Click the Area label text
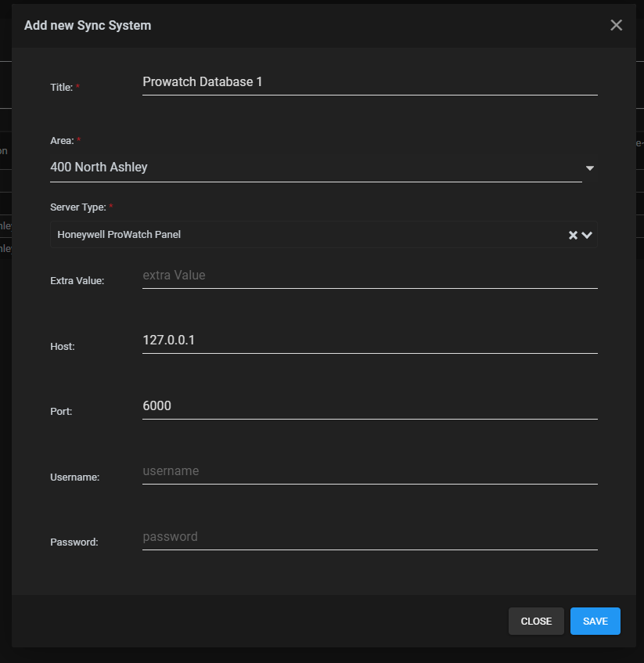 (62, 141)
